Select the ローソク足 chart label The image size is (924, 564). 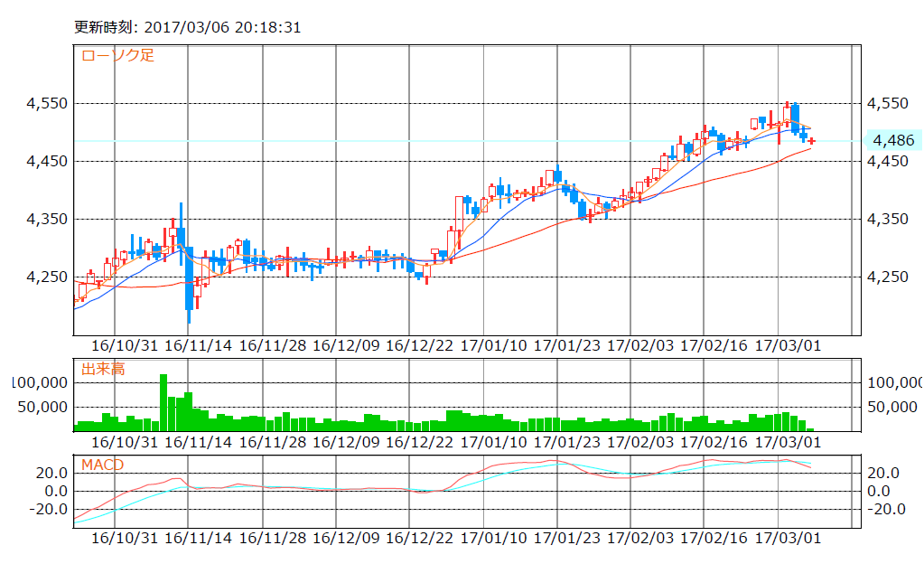tap(117, 55)
